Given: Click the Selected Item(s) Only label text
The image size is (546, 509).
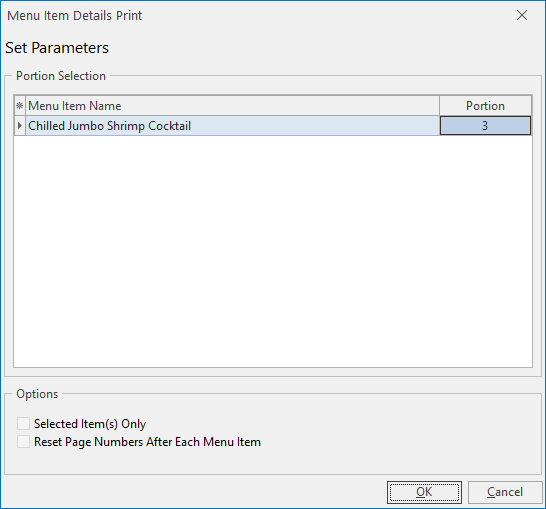Looking at the screenshot, I should tap(90, 424).
